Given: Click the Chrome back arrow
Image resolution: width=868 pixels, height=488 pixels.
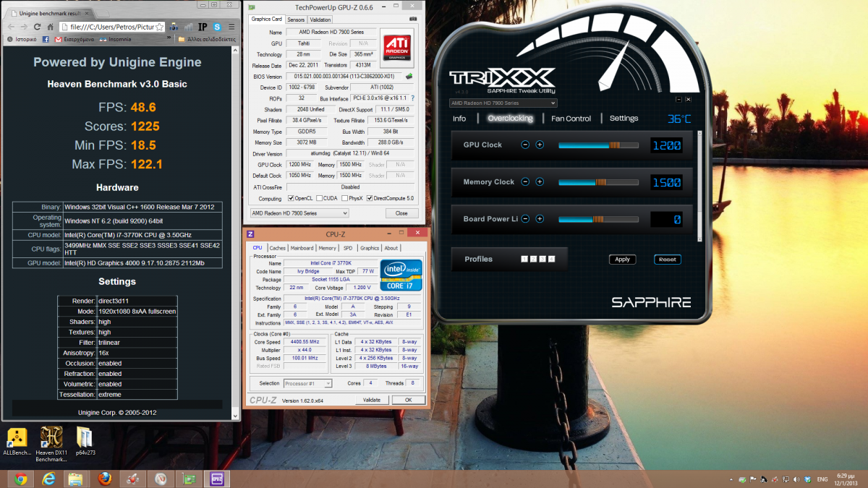Looking at the screenshot, I should coord(10,27).
